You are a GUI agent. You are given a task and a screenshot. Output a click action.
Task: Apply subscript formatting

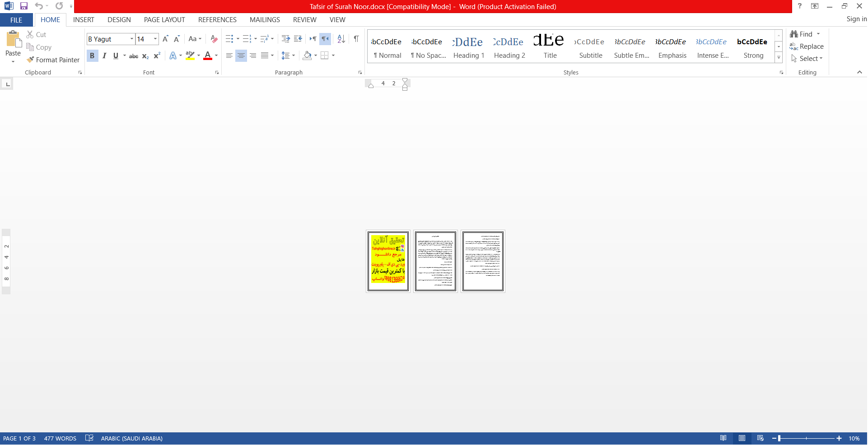coord(145,56)
